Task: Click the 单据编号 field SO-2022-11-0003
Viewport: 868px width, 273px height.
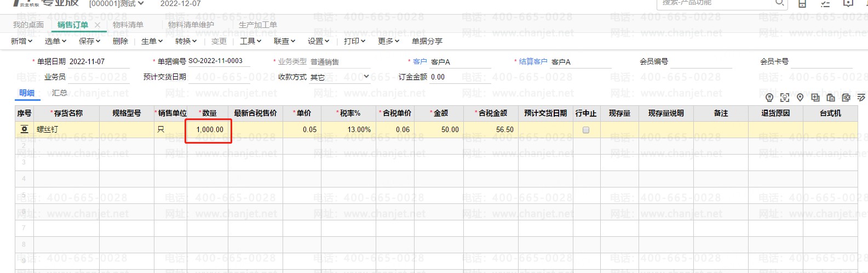Action: point(219,61)
